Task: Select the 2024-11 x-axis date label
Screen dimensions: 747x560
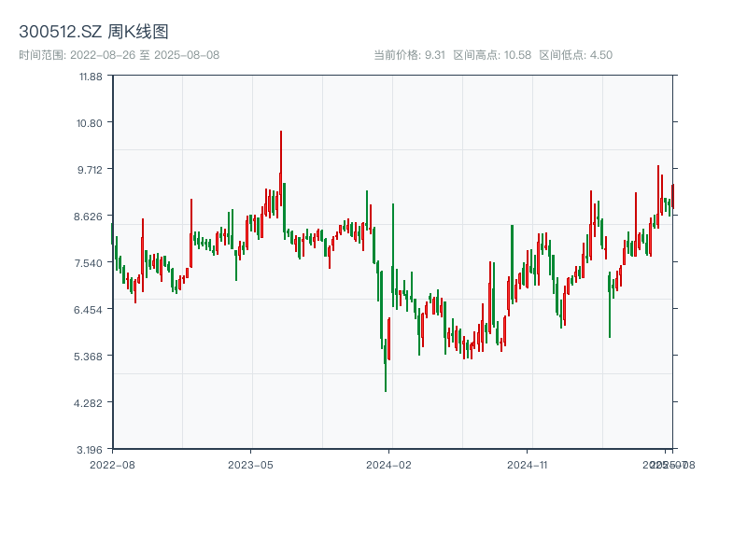Action: coord(528,464)
